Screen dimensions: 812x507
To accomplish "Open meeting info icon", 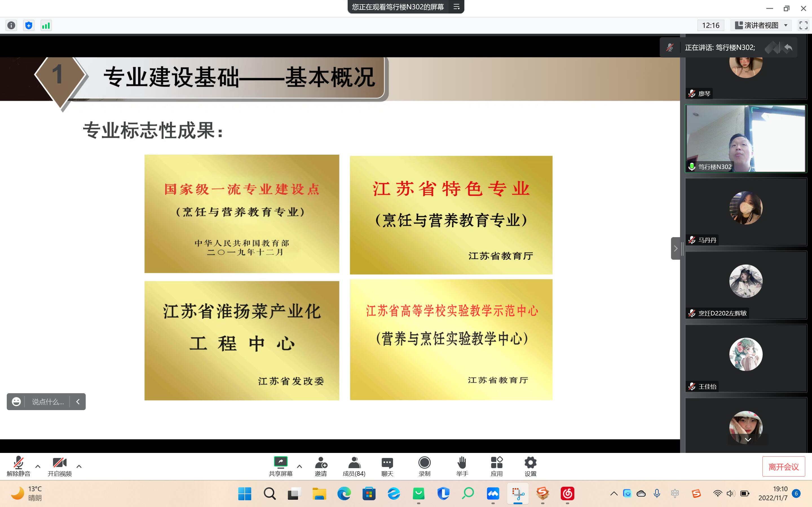I will point(11,25).
